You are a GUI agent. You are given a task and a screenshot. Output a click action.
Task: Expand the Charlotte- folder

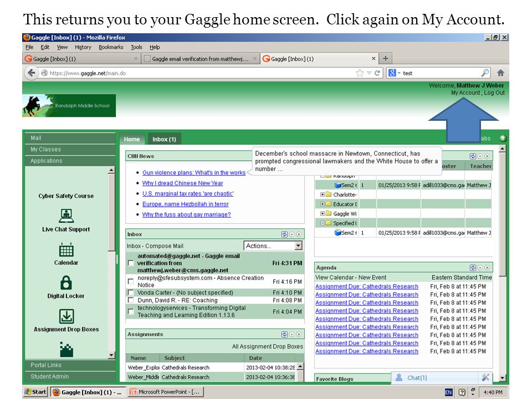323,195
